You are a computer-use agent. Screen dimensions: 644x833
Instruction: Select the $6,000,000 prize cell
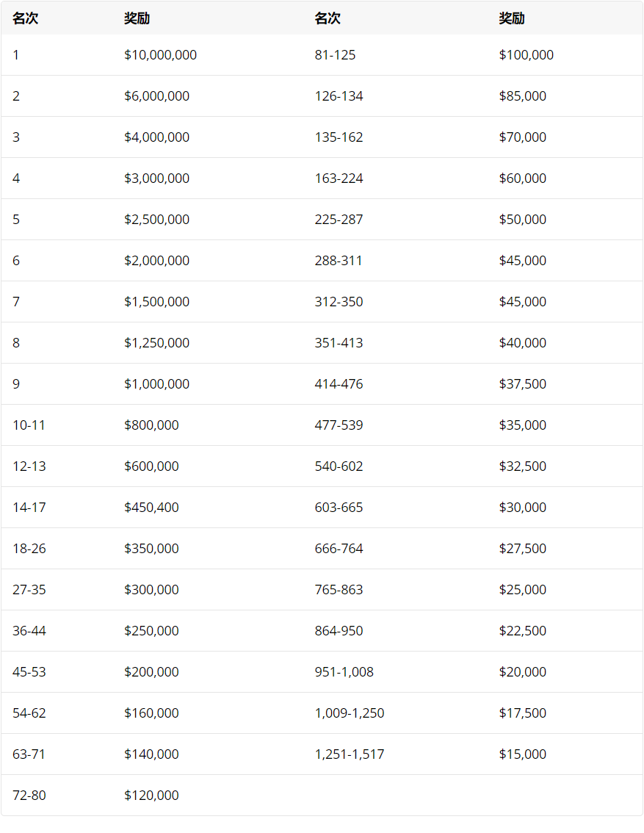click(x=156, y=96)
